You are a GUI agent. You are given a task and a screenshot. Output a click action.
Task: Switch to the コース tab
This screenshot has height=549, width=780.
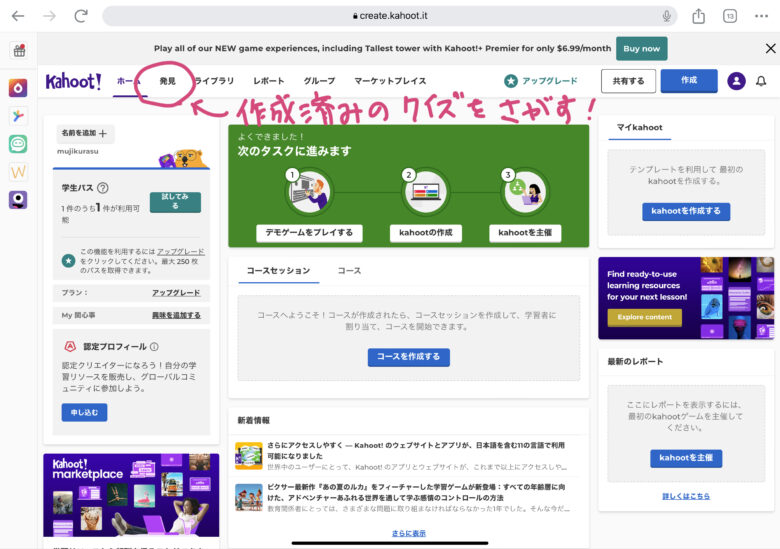349,271
